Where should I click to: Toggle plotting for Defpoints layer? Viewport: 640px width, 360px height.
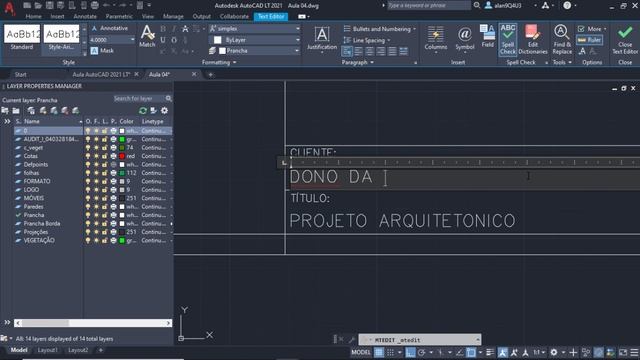113,164
